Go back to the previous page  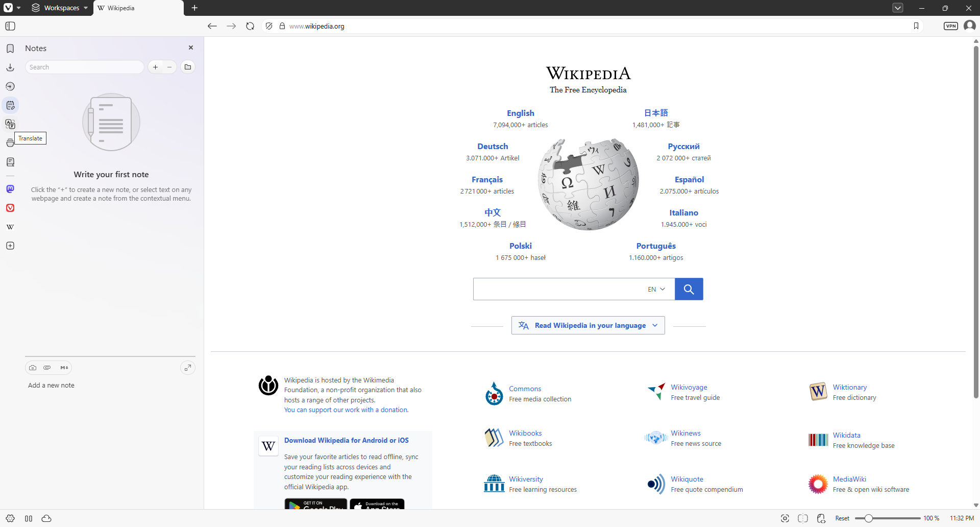coord(212,26)
